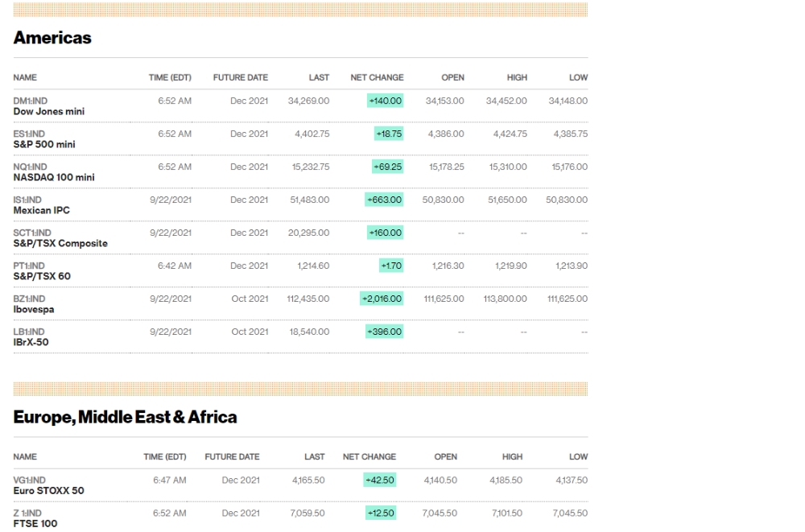Screen dimensions: 805x532
Task: Click the 34,153.00 open value
Action: pyautogui.click(x=444, y=101)
